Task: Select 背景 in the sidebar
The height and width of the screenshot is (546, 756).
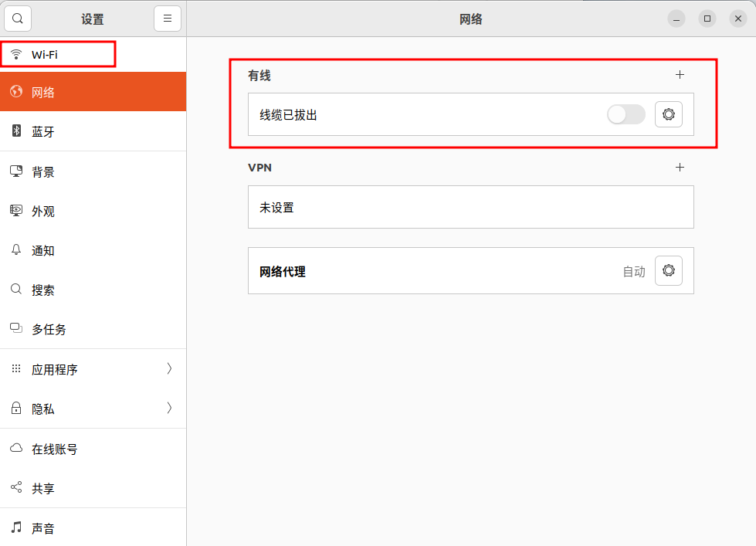Action: pyautogui.click(x=93, y=171)
